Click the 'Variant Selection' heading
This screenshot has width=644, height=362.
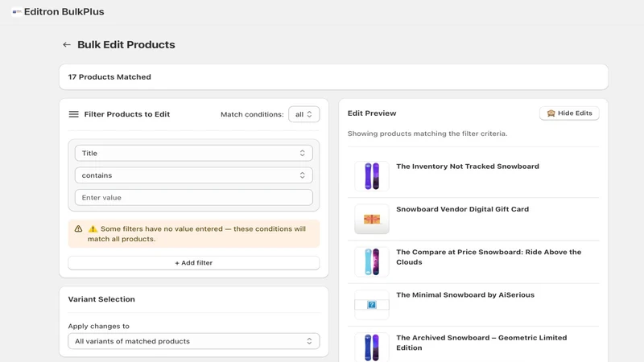(101, 299)
